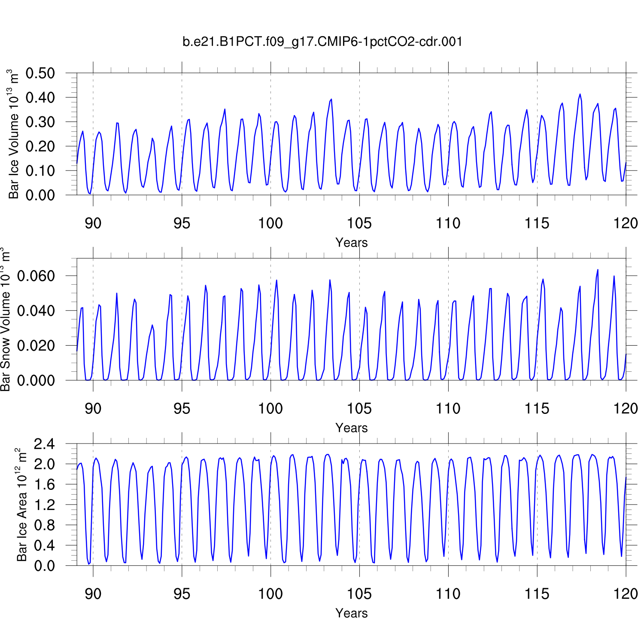
Task: Click the 0.040 tick on snow volume axis
Action: point(36,311)
